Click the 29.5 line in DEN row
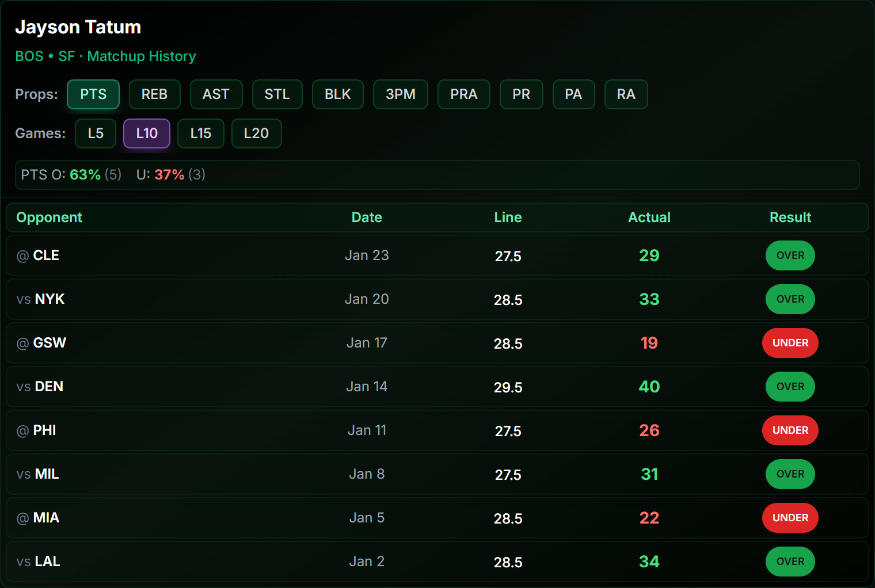Viewport: 875px width, 588px height. pos(508,387)
